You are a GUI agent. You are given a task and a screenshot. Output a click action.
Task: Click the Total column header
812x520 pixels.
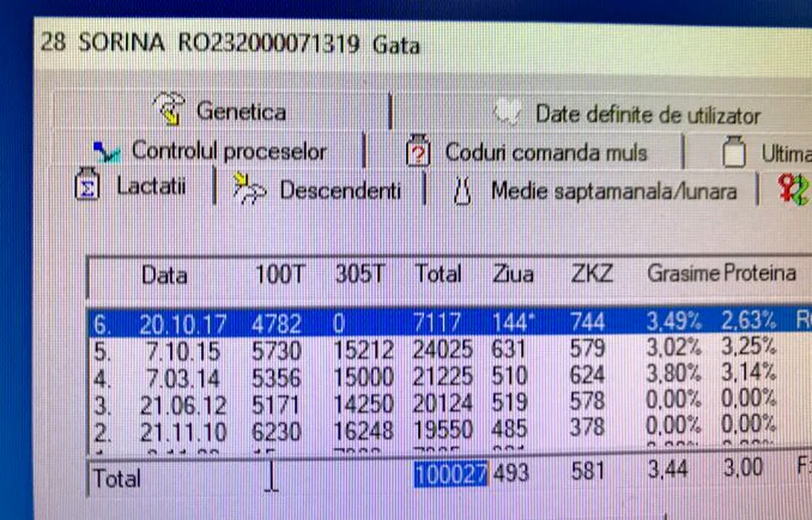click(x=438, y=273)
